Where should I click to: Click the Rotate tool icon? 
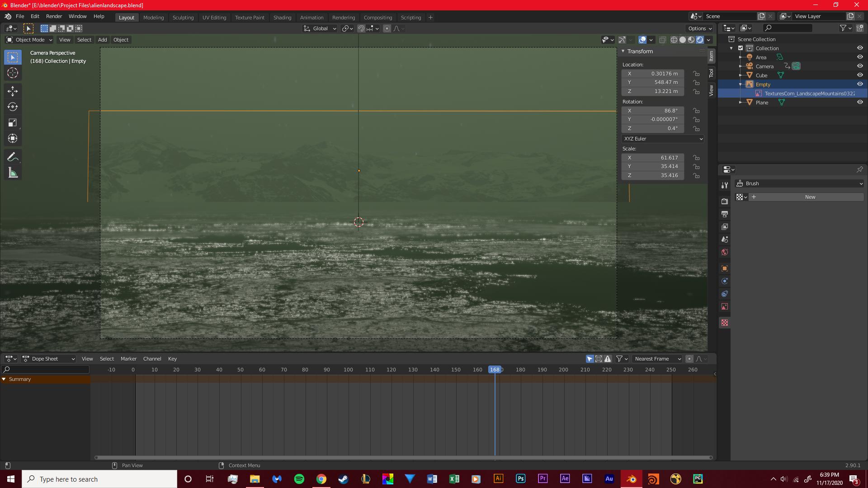click(13, 107)
